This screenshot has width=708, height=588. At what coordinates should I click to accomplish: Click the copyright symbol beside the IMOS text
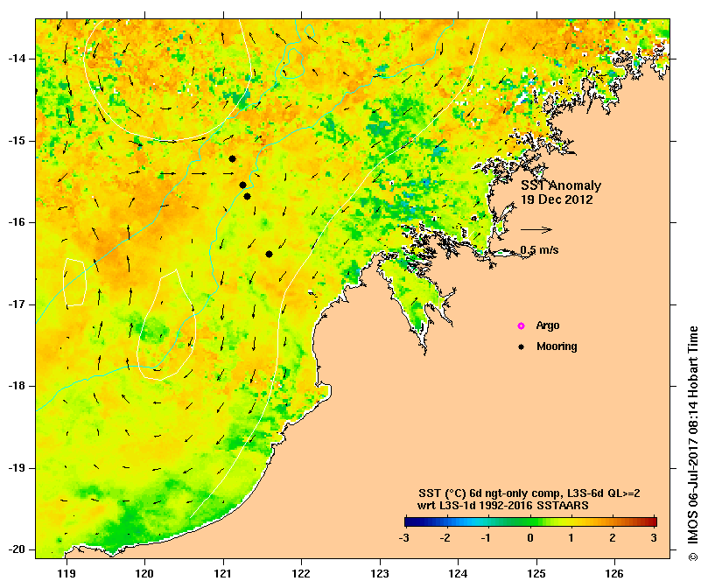(693, 557)
